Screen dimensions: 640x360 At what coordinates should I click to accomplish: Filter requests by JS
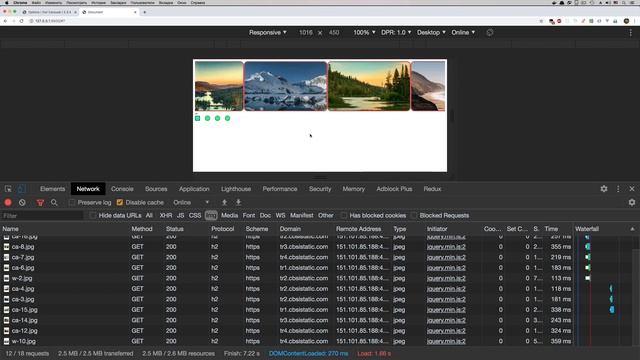point(180,216)
